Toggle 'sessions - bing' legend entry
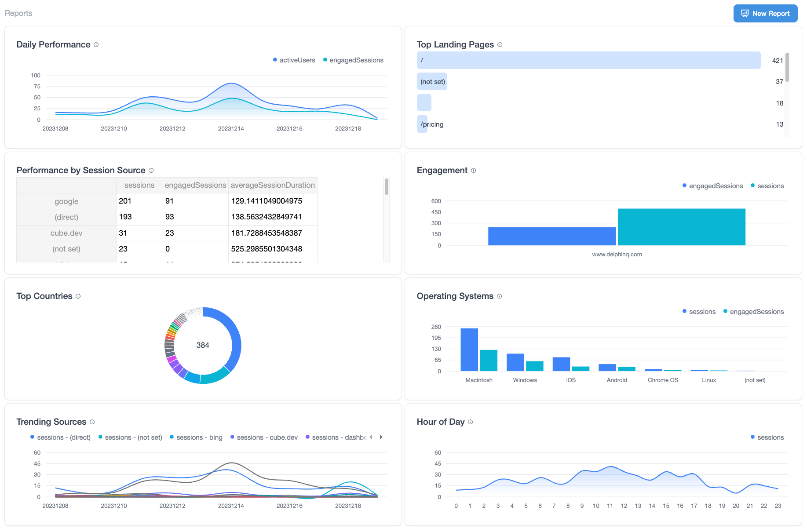The height and width of the screenshot is (532, 807). click(196, 437)
